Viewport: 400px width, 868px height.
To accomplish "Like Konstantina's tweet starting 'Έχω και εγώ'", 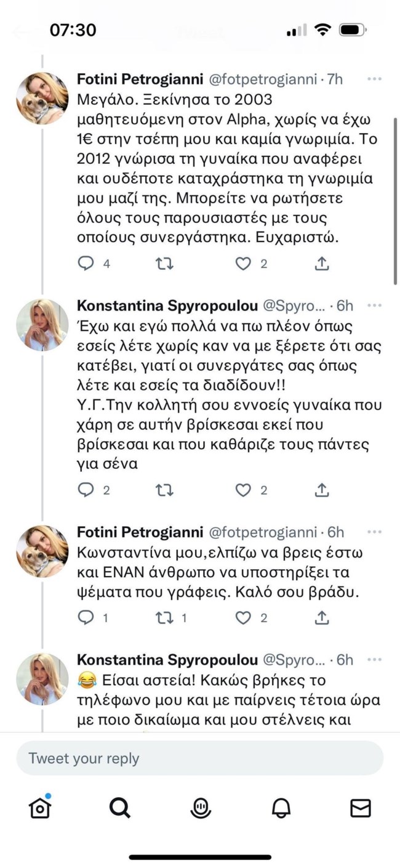I will 244,490.
